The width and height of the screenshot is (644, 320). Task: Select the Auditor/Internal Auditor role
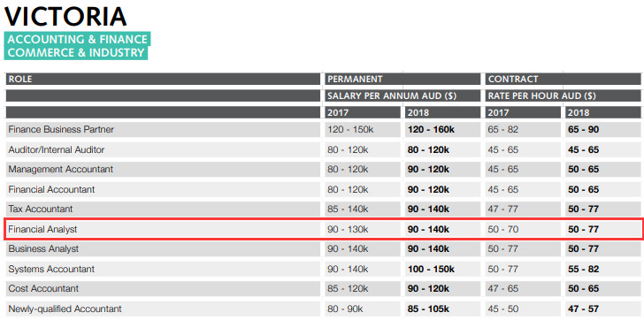point(57,149)
